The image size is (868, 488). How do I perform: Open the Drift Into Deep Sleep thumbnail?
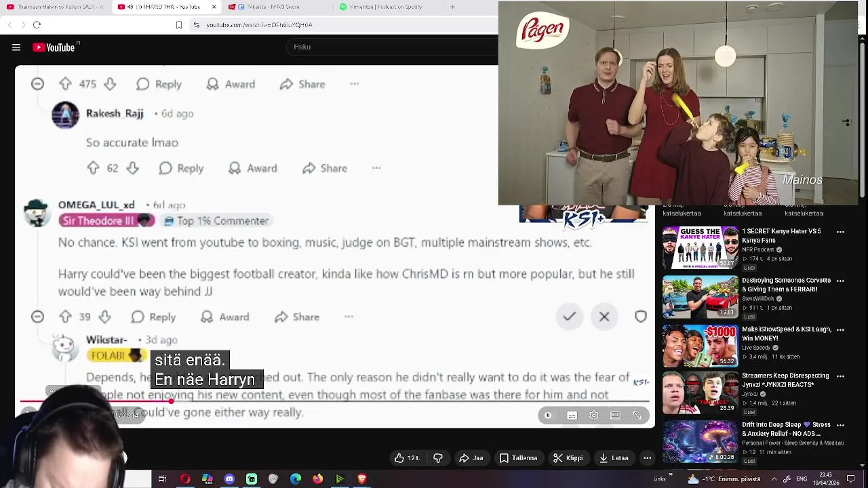[x=701, y=441]
